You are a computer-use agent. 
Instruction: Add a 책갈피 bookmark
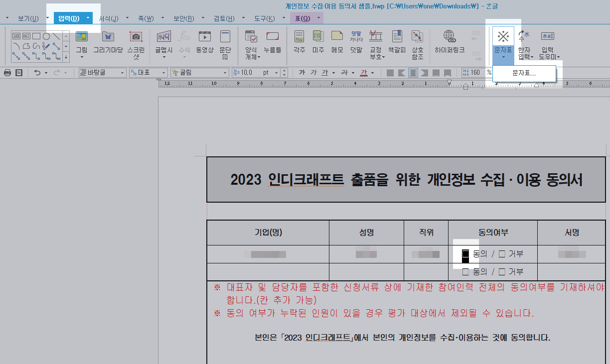(397, 42)
